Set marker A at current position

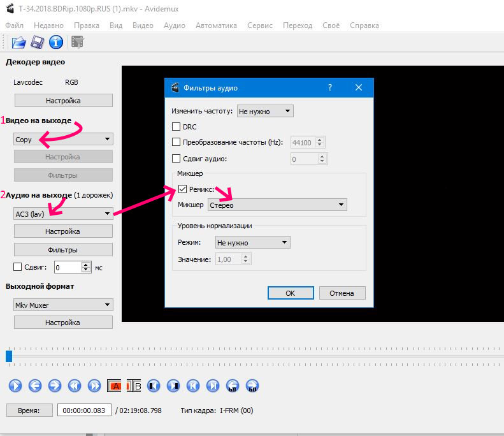(x=114, y=386)
